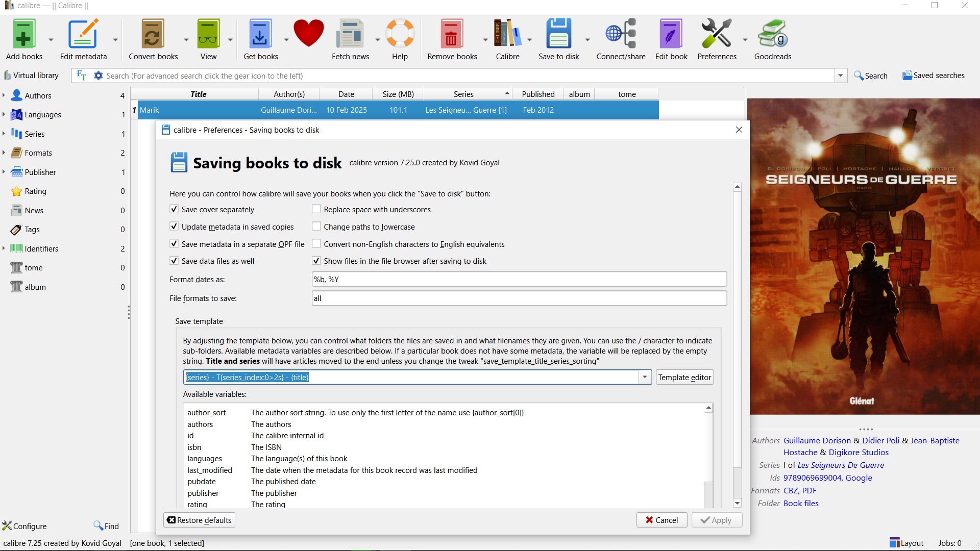Sort the book list by Series column
The width and height of the screenshot is (980, 551).
click(x=463, y=94)
